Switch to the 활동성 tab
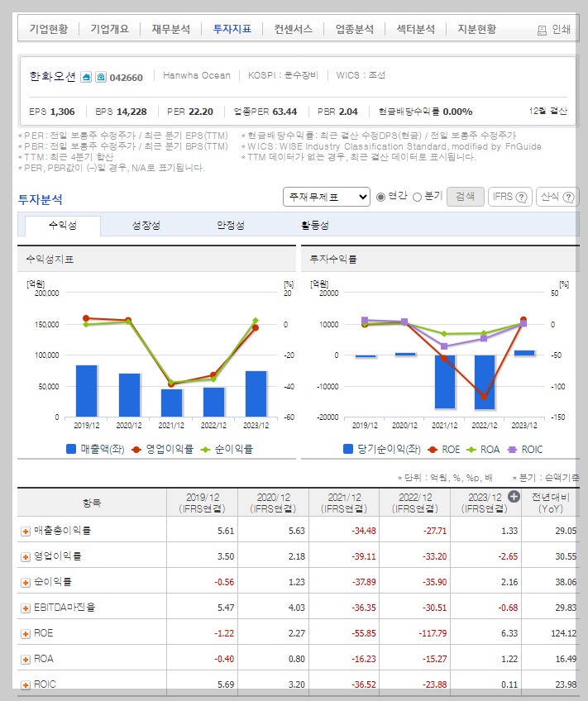The height and width of the screenshot is (701, 588). 315,226
